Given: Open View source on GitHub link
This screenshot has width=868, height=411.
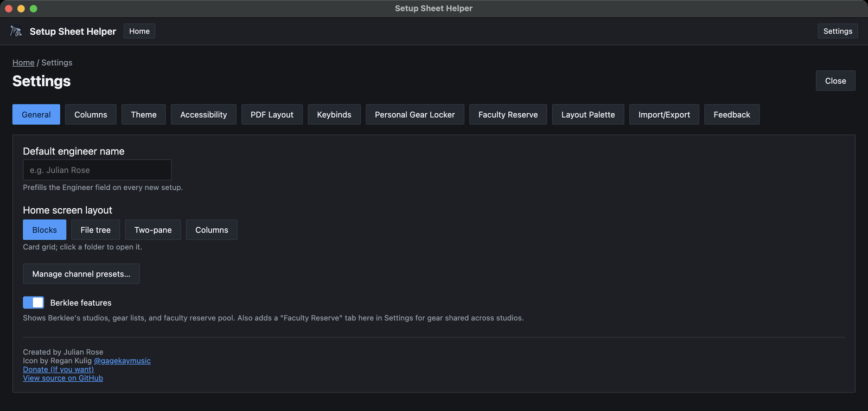Looking at the screenshot, I should click(63, 378).
